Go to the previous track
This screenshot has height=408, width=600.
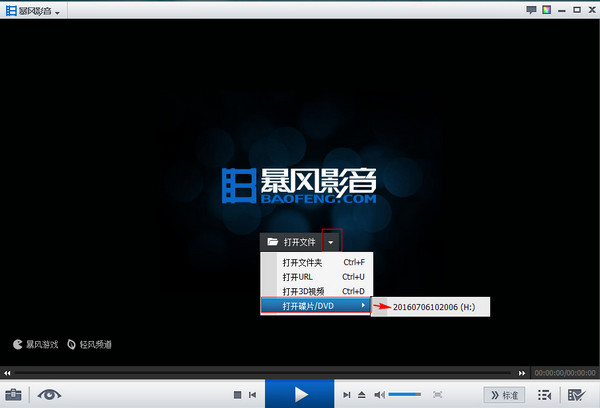point(253,395)
